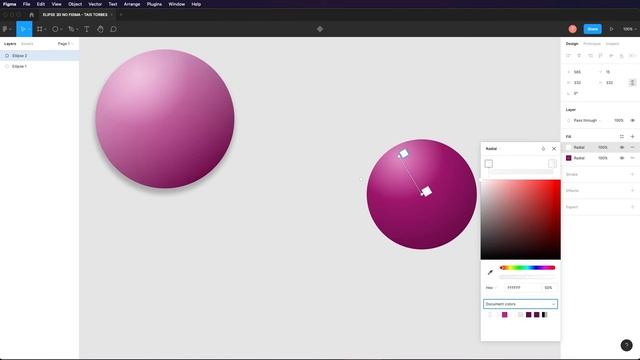Open a new tab with plus button
The height and width of the screenshot is (360, 640).
coord(121,15)
